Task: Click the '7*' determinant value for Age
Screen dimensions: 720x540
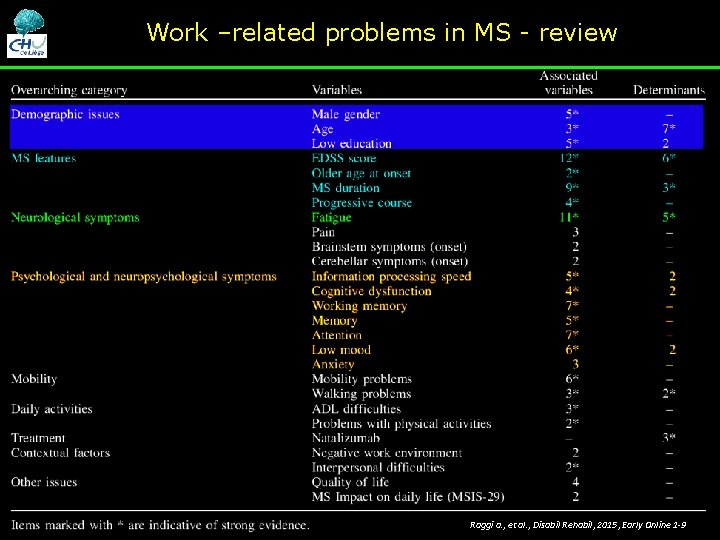Action: (669, 129)
